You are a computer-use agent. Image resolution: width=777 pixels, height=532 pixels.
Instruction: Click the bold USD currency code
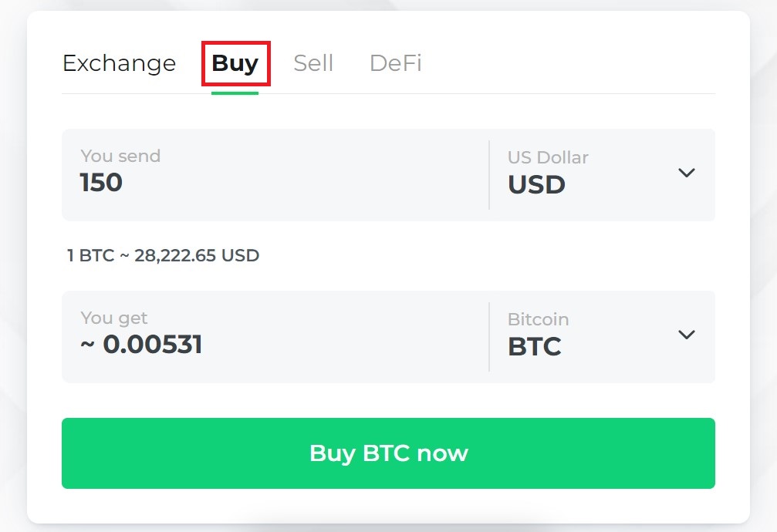click(x=536, y=185)
